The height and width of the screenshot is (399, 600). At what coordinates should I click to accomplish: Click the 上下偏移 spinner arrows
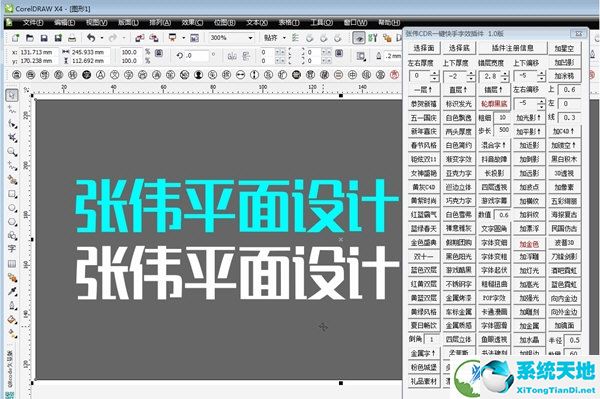click(x=541, y=76)
